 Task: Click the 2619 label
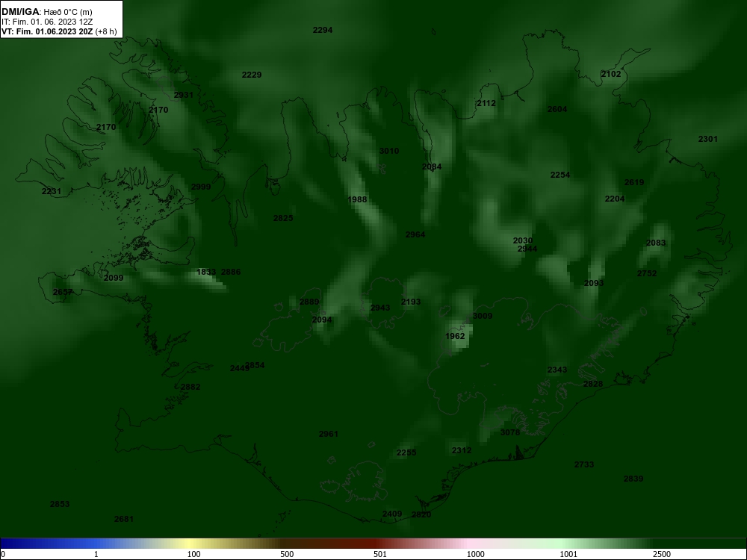tap(634, 182)
